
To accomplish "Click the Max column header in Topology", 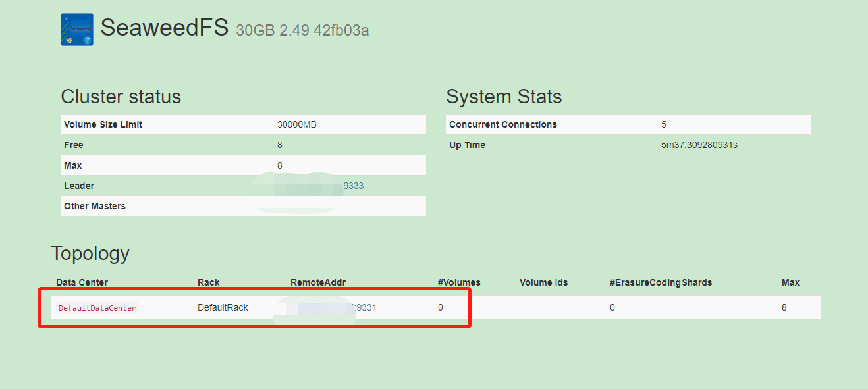I will [x=790, y=282].
